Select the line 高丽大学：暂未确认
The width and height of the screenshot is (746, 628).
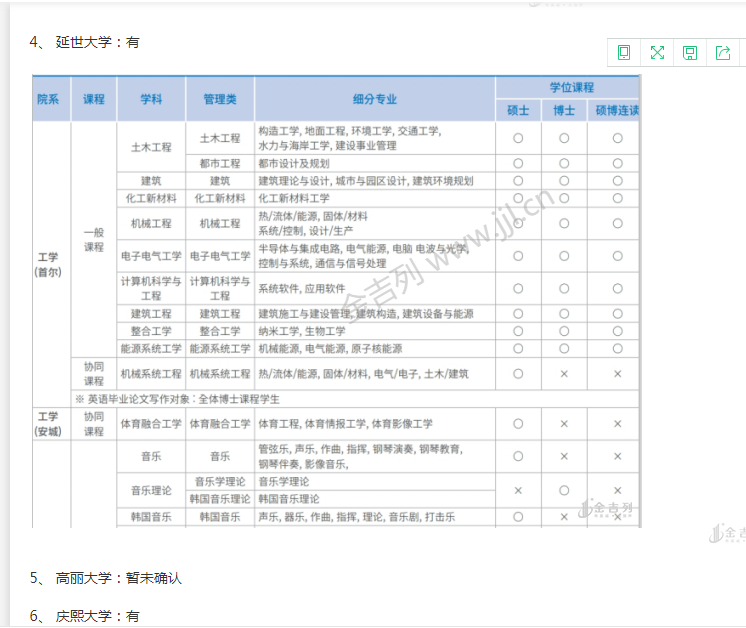pyautogui.click(x=119, y=578)
